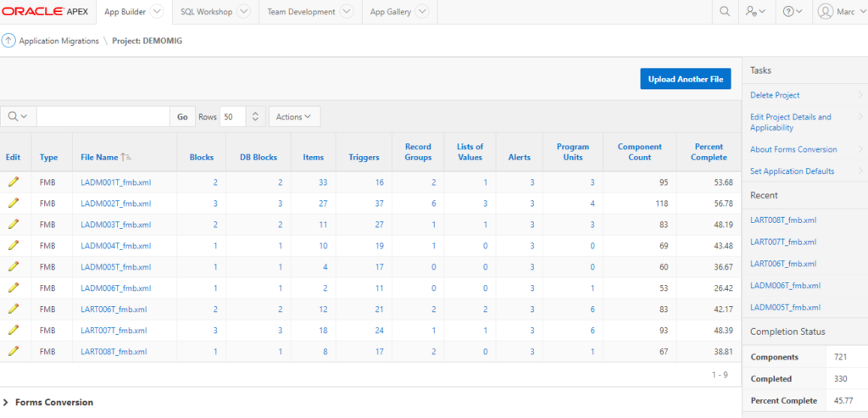
Task: Click the Upload Another File button
Action: [x=685, y=79]
